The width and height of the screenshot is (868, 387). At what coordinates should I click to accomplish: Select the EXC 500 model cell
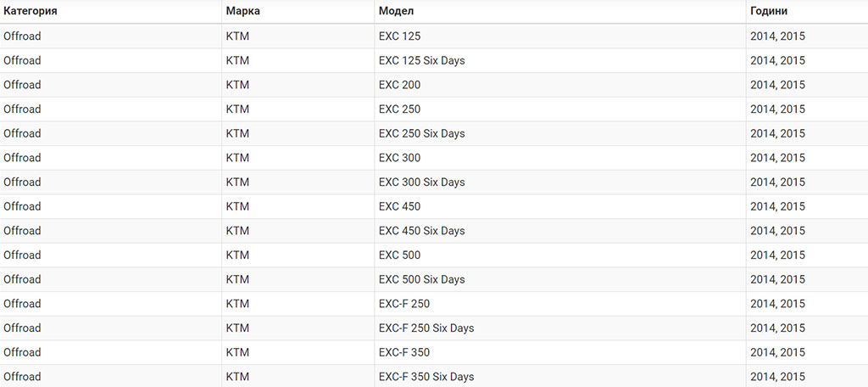pos(560,255)
